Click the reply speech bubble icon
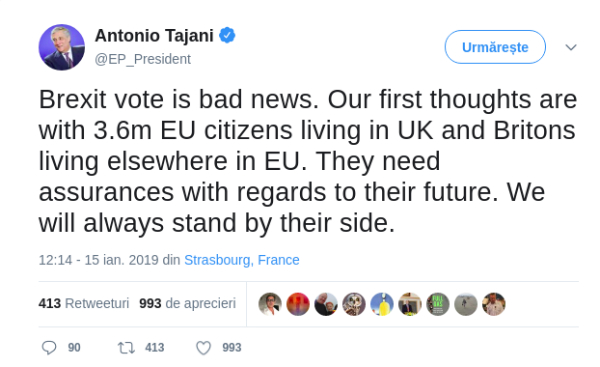The height and width of the screenshot is (367, 600). point(49,347)
